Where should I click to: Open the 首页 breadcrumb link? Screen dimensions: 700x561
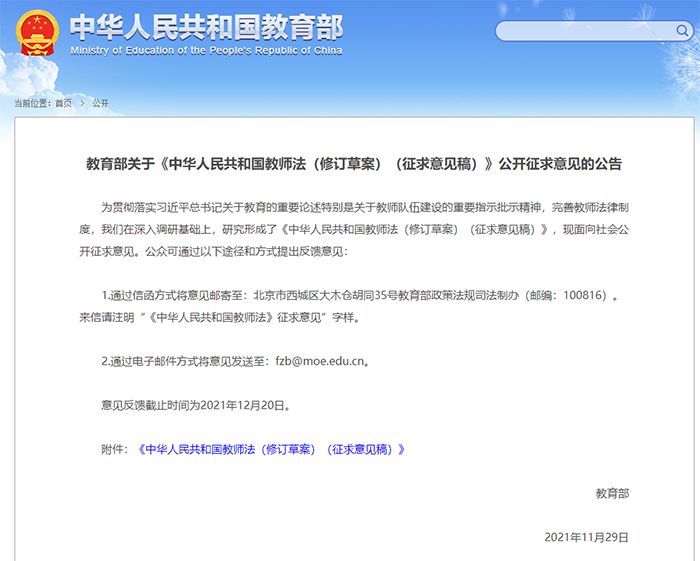click(63, 103)
